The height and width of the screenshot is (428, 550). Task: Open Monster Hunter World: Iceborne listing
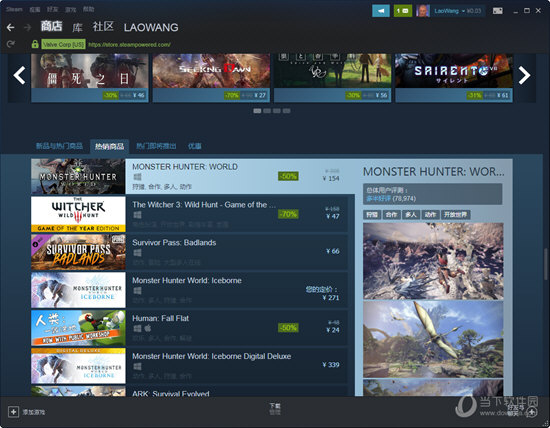(x=189, y=290)
